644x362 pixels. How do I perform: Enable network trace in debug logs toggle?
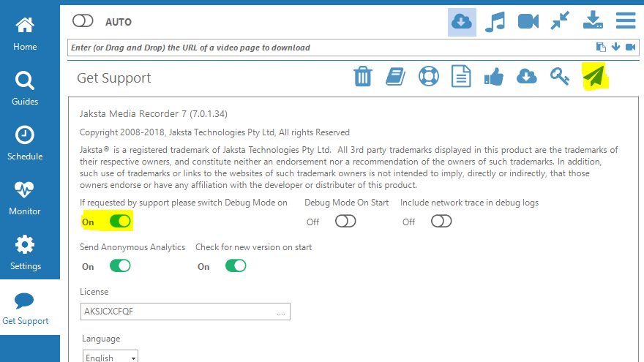pyautogui.click(x=441, y=221)
